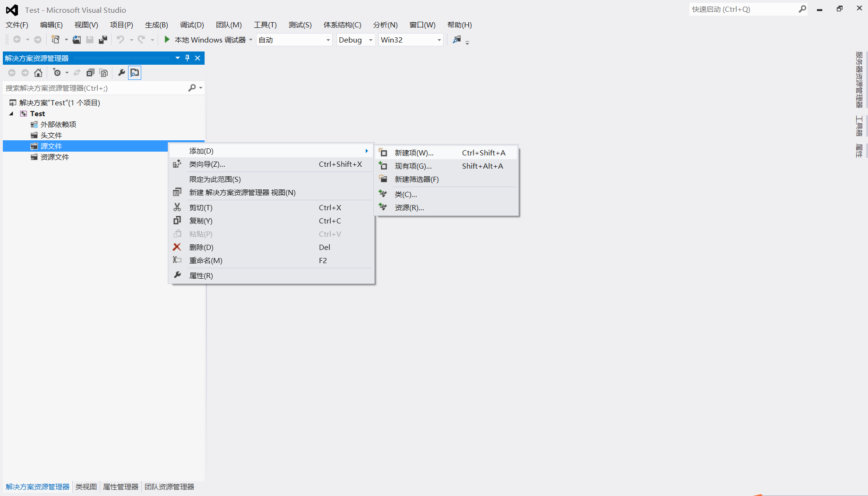Collapse the Test project tree node
This screenshot has width=868, height=496.
11,113
